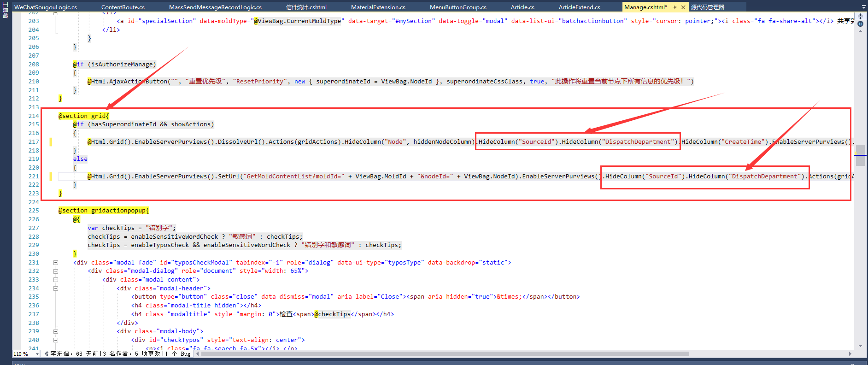Open the tab overflow dropdown list

(x=863, y=7)
